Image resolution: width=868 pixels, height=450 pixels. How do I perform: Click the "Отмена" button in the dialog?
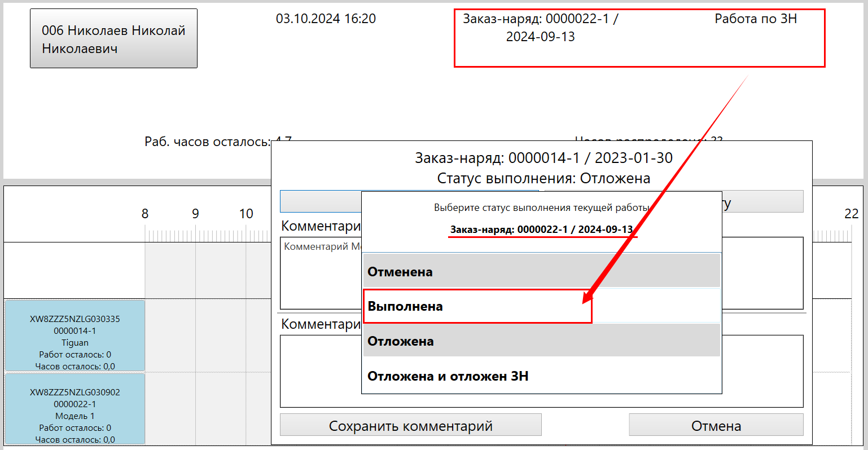(716, 426)
